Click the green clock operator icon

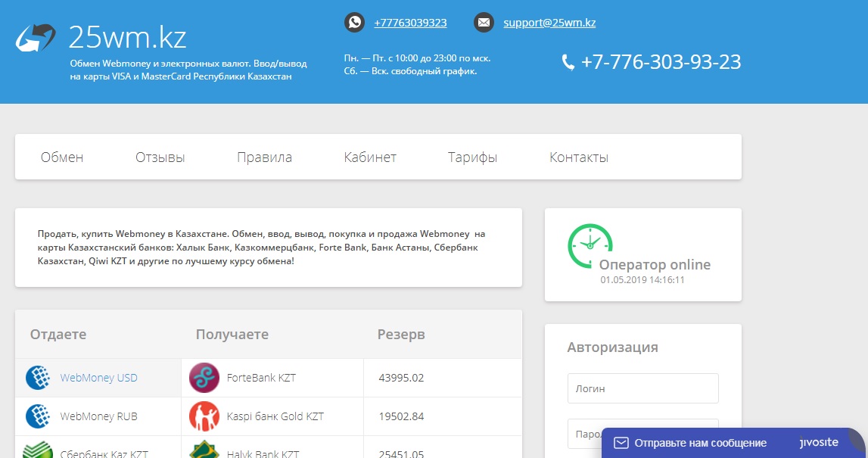click(590, 246)
